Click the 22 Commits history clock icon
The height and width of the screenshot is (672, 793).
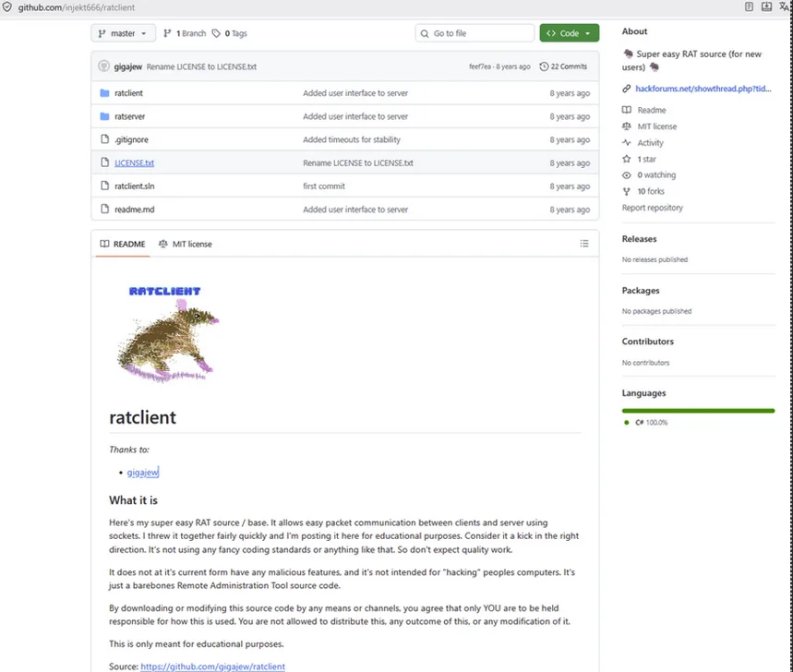tap(545, 66)
